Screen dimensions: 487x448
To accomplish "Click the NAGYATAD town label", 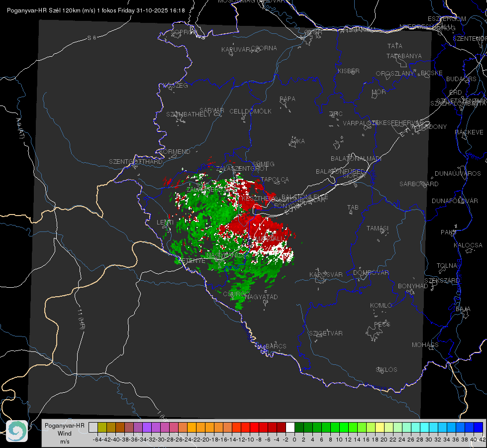I will click(x=261, y=297).
